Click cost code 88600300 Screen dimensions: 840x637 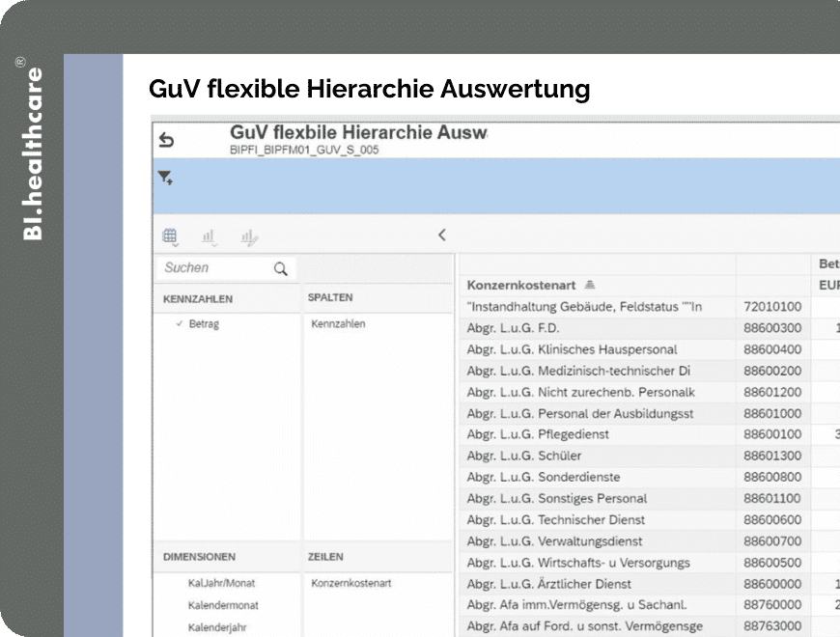coord(772,328)
